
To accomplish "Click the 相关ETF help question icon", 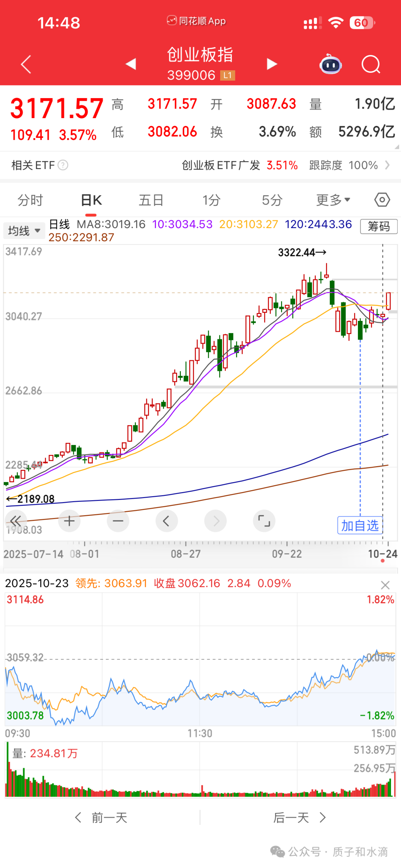I will tap(63, 165).
